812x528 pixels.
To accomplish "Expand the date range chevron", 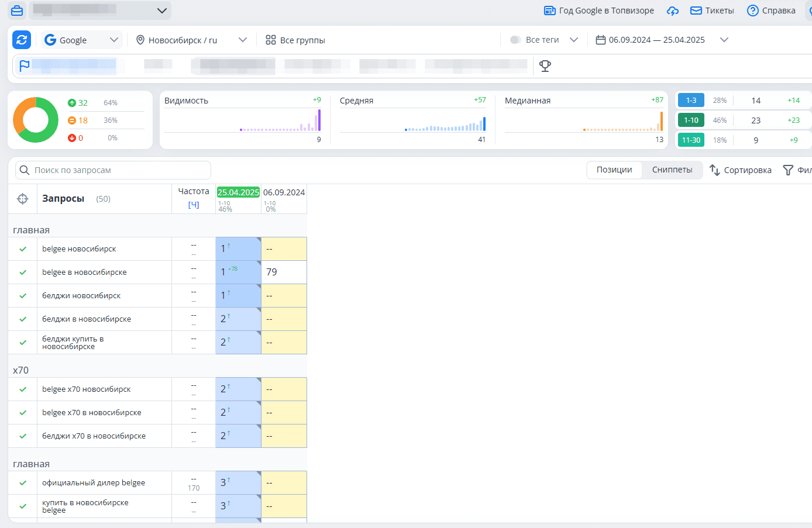I will click(x=724, y=40).
